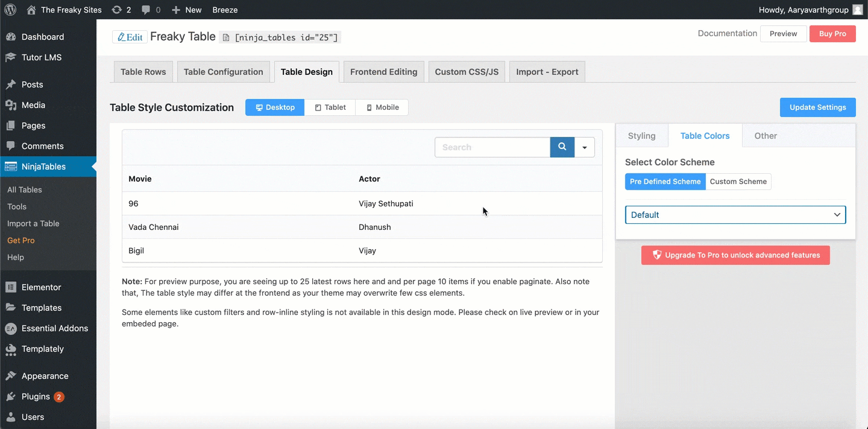This screenshot has width=868, height=429.
Task: Click the magnifier search button in table
Action: (x=562, y=147)
